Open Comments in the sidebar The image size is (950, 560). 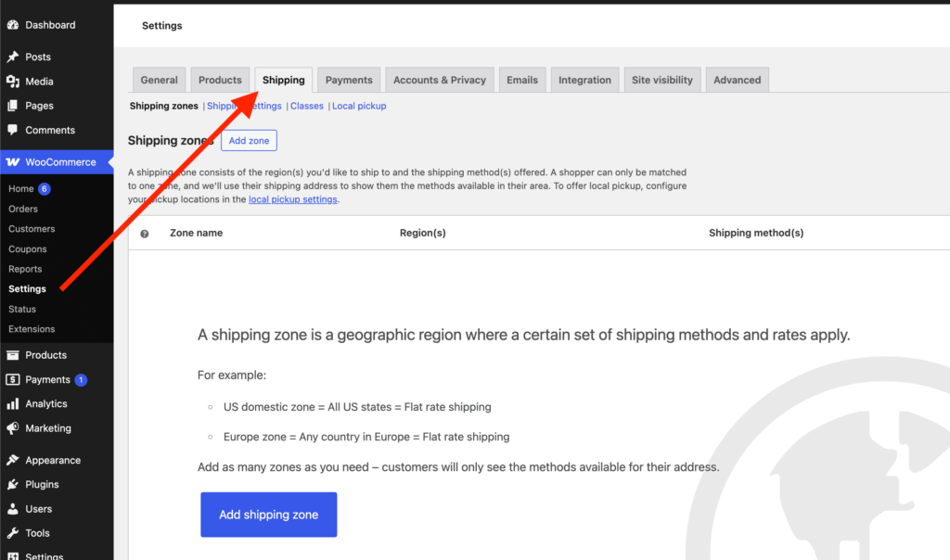pos(50,130)
